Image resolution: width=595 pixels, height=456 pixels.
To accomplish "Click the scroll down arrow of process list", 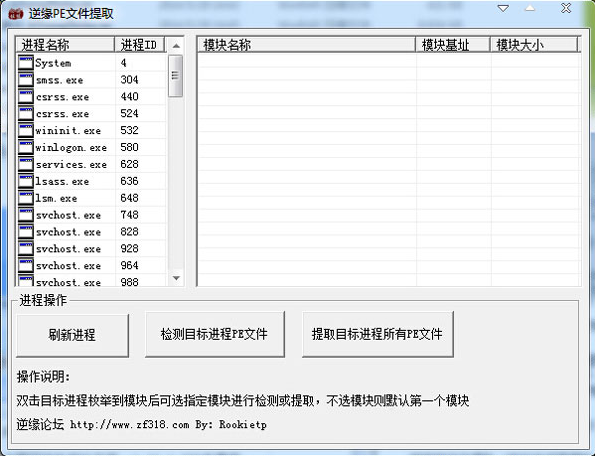I will [x=176, y=278].
